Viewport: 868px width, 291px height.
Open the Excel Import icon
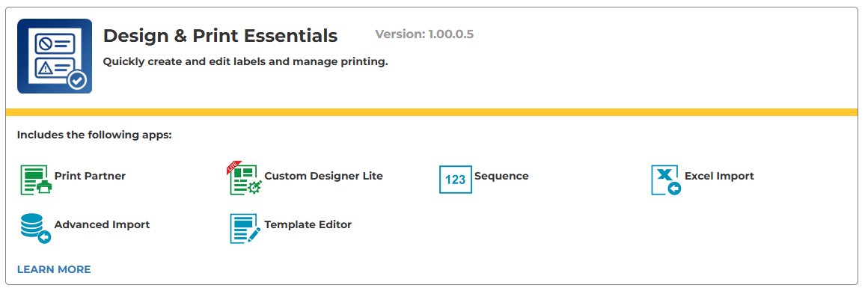(666, 180)
